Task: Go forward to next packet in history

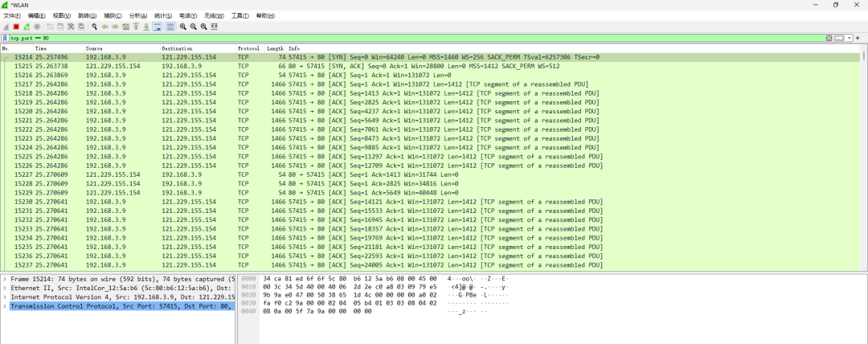Action: [x=115, y=27]
